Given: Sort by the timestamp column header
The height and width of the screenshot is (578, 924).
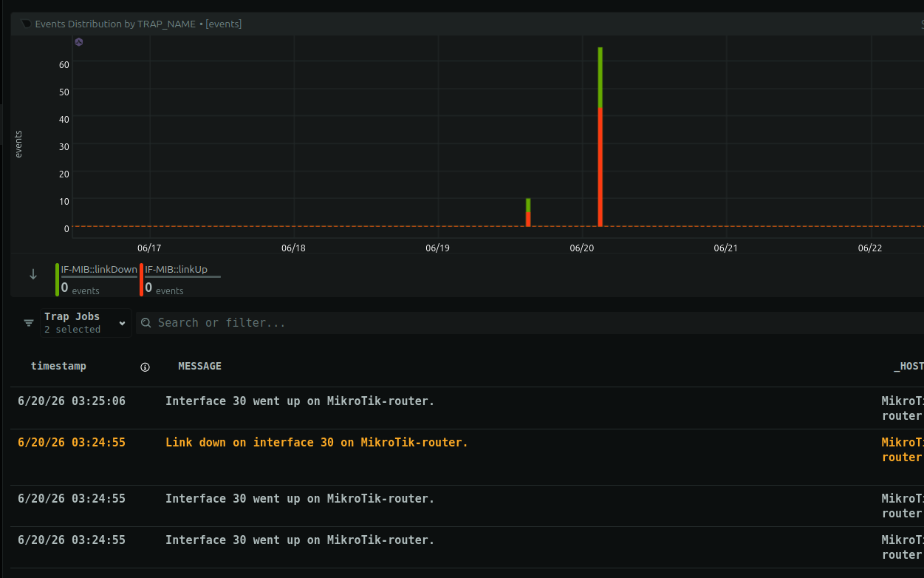Looking at the screenshot, I should click(x=58, y=366).
